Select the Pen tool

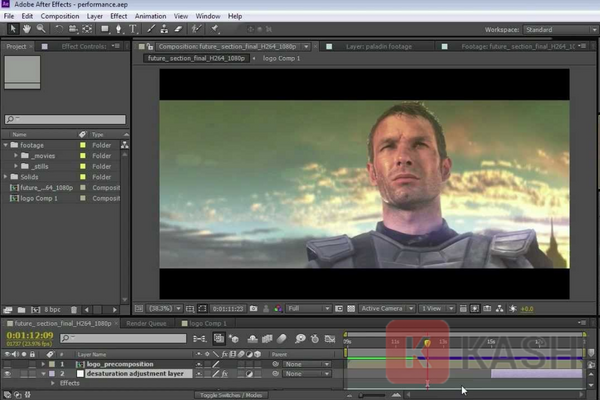click(x=119, y=29)
